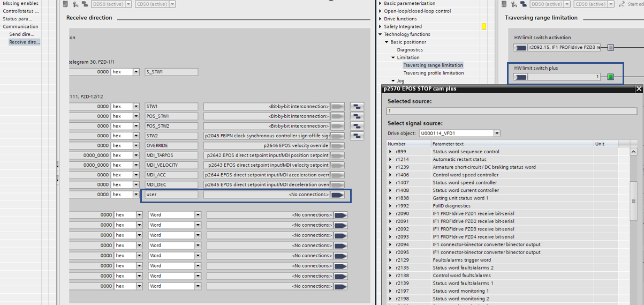Image resolution: width=644 pixels, height=305 pixels.
Task: Click interconnection arrow for MDI_TARPOS row
Action: [337, 155]
